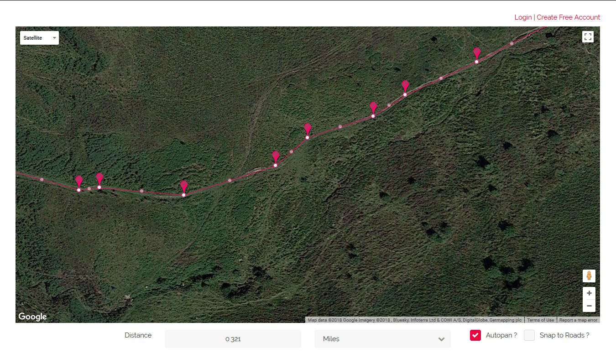Open the Login page
Image resolution: width=616 pixels, height=364 pixels.
point(523,17)
